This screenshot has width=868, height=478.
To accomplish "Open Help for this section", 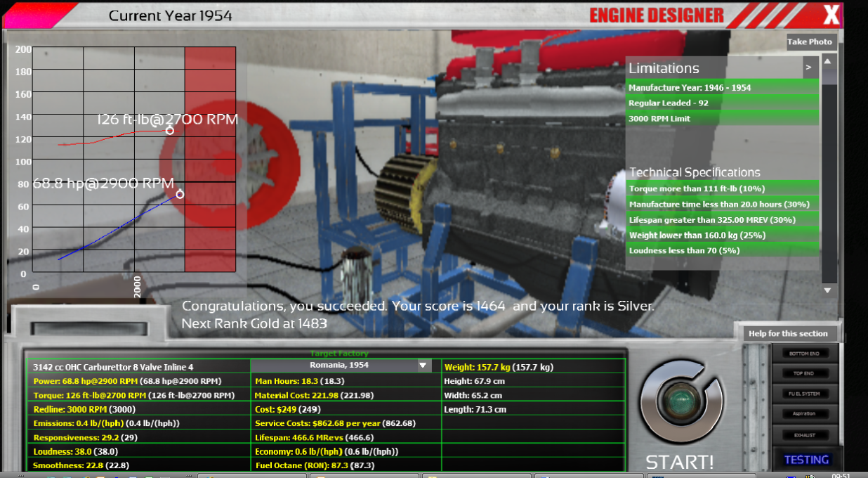I will tap(787, 333).
